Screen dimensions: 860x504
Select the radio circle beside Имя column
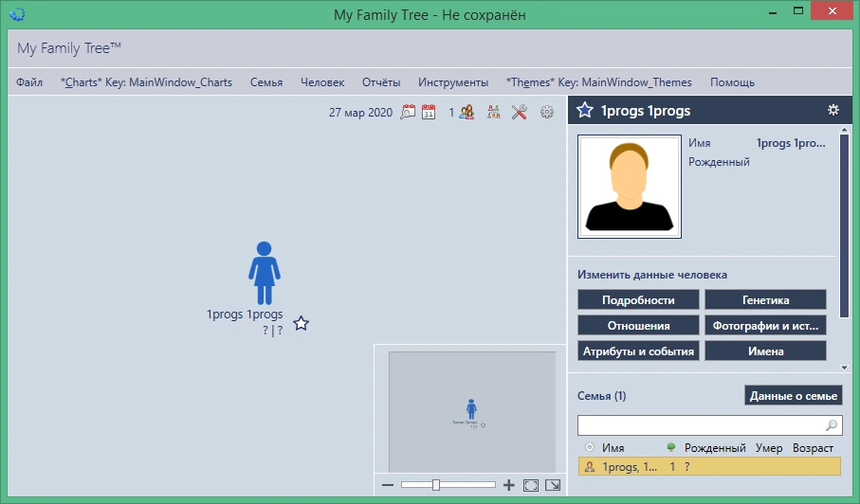[590, 447]
